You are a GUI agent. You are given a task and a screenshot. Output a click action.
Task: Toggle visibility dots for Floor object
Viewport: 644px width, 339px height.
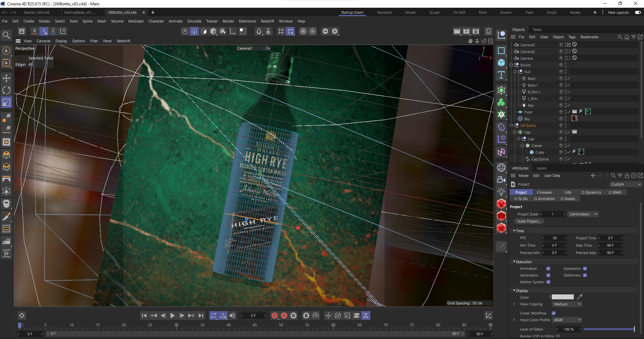tap(565, 112)
